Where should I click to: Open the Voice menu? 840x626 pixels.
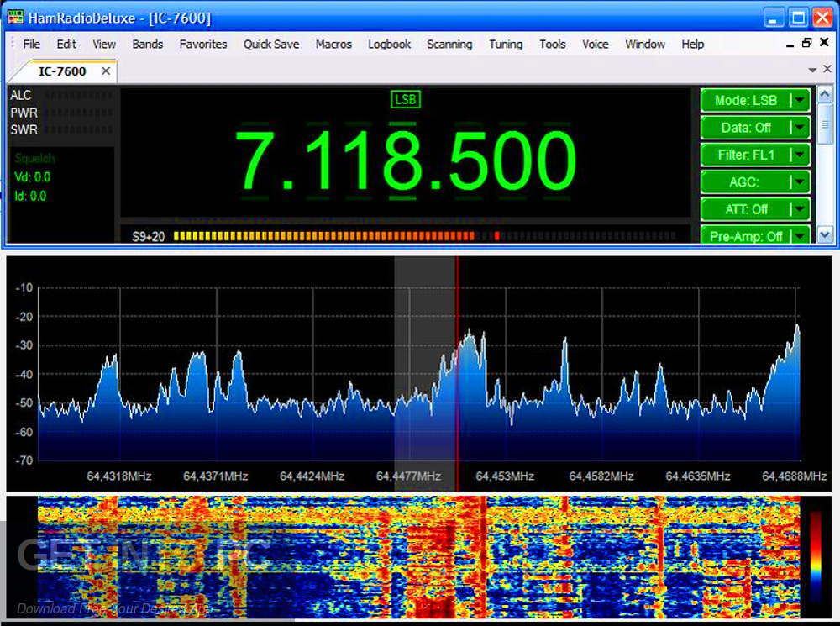click(x=596, y=44)
